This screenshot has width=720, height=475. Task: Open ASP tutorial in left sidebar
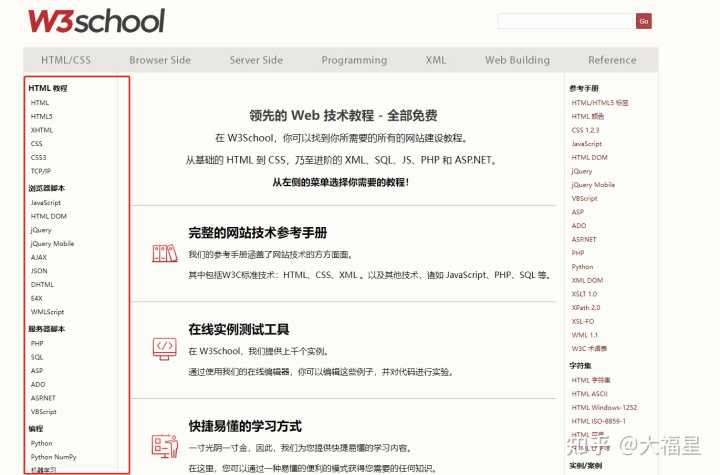click(36, 370)
